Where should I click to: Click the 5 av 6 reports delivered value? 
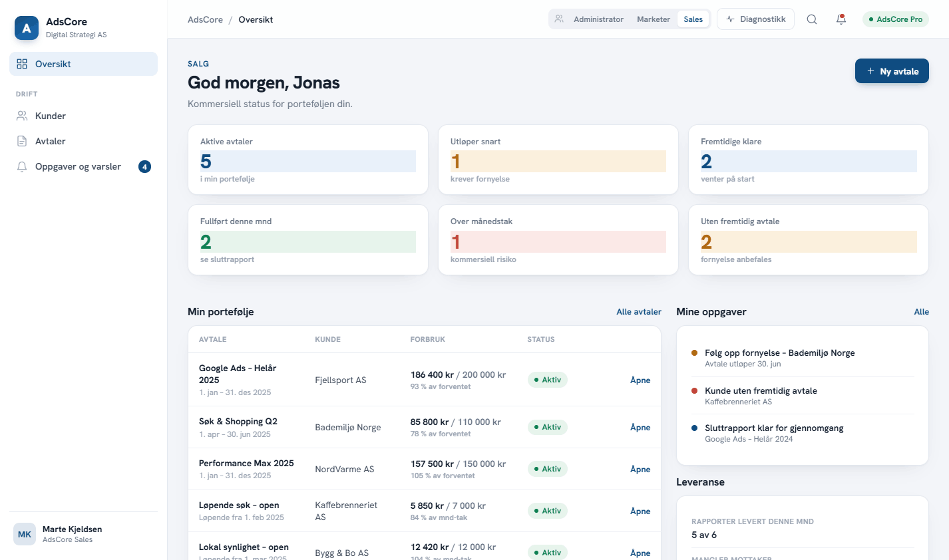[x=704, y=535]
